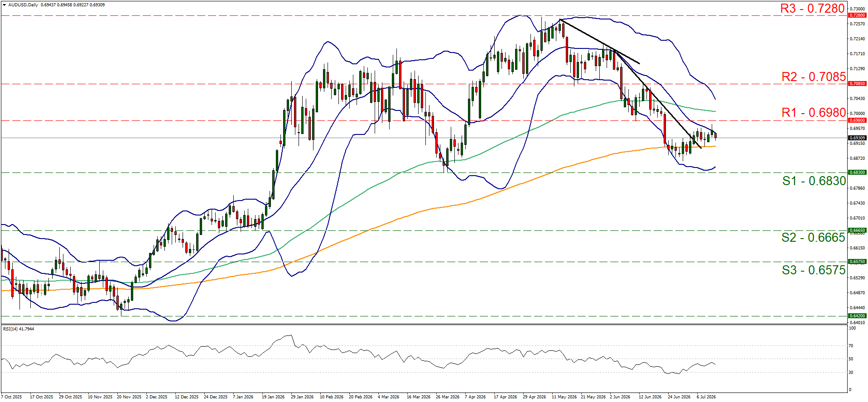The width and height of the screenshot is (868, 402).
Task: Select the R1 - 0.6980 resistance label
Action: 814,113
